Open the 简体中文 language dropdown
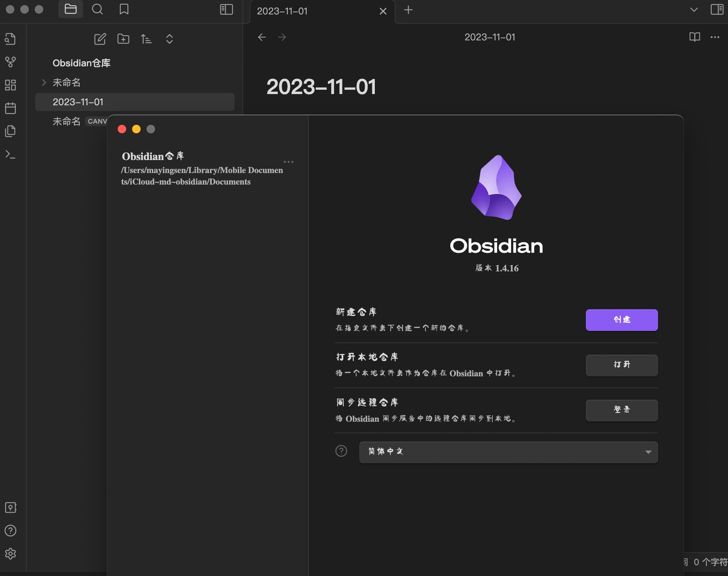 508,452
